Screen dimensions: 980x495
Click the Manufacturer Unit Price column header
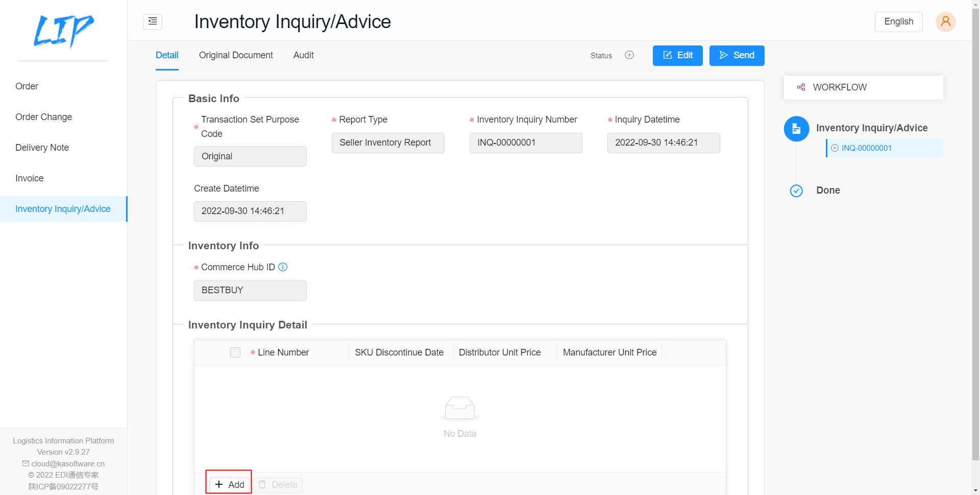point(609,352)
